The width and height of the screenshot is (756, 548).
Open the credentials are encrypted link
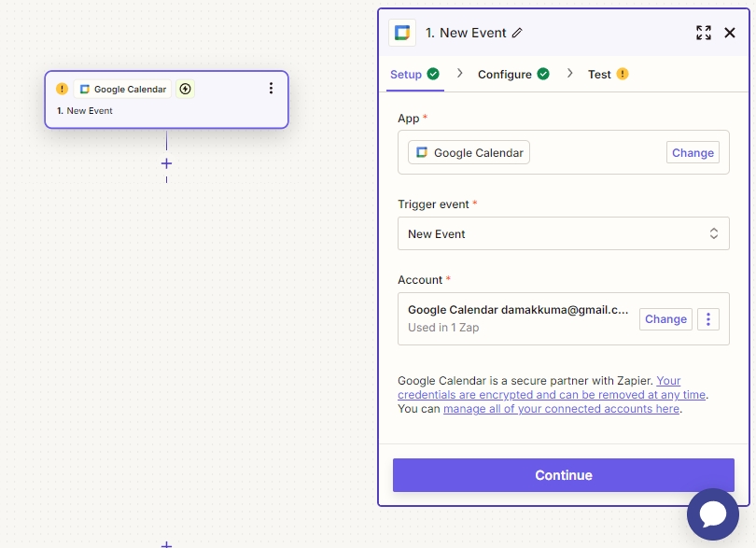click(x=551, y=395)
